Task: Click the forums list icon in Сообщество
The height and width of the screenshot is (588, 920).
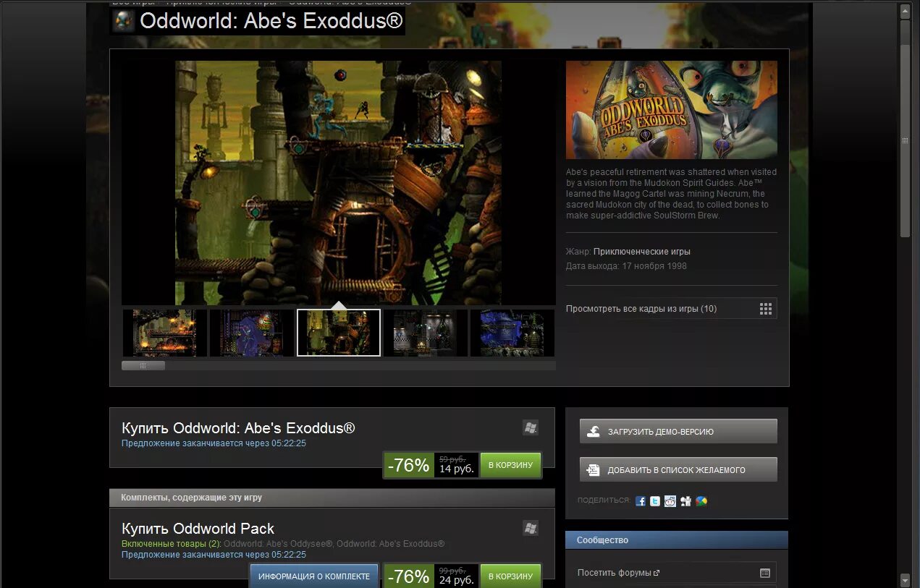Action: click(x=765, y=573)
